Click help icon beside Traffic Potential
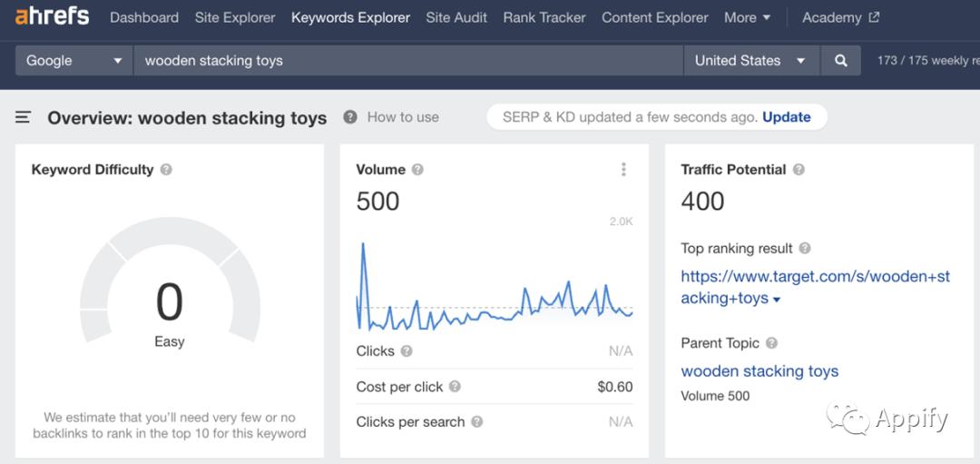Viewport: 980px width, 464px height. point(799,170)
